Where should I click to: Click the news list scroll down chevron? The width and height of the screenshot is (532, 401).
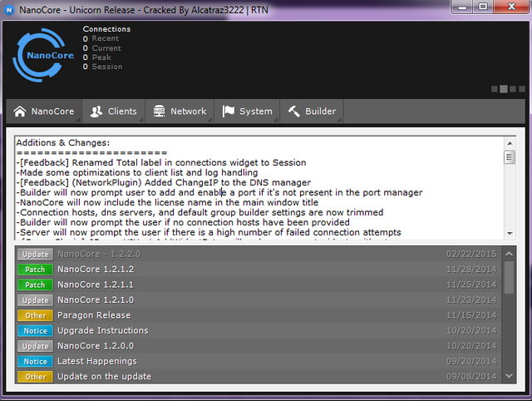509,376
